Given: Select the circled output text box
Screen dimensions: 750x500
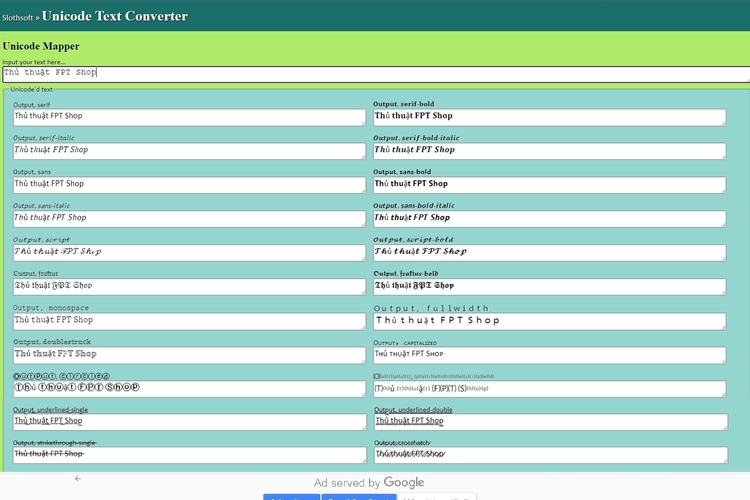Looking at the screenshot, I should point(189,389).
